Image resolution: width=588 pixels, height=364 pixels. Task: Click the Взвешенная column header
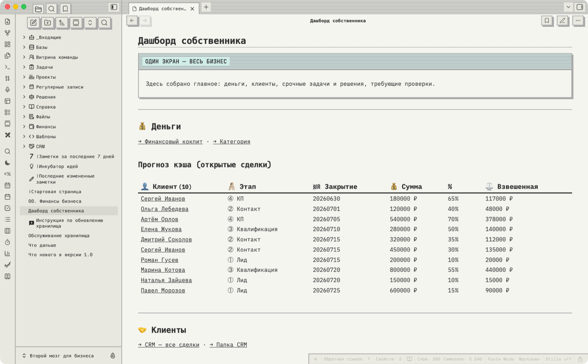point(512,187)
